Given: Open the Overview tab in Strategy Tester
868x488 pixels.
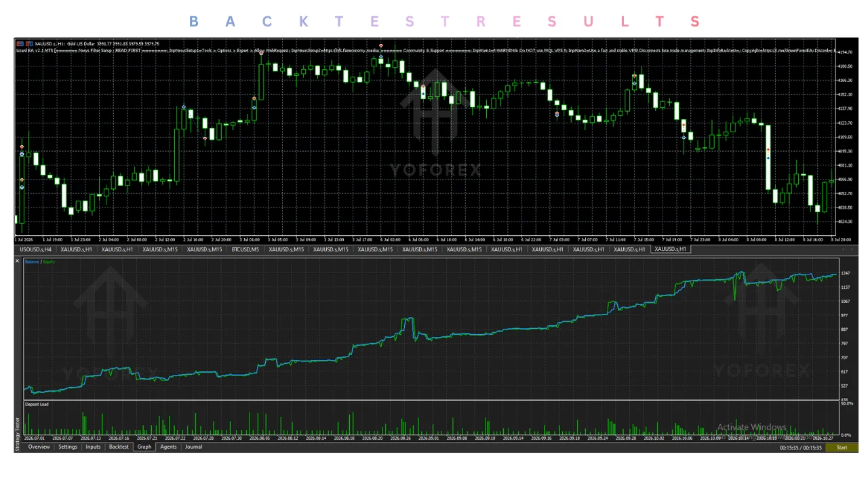Looking at the screenshot, I should click(39, 447).
